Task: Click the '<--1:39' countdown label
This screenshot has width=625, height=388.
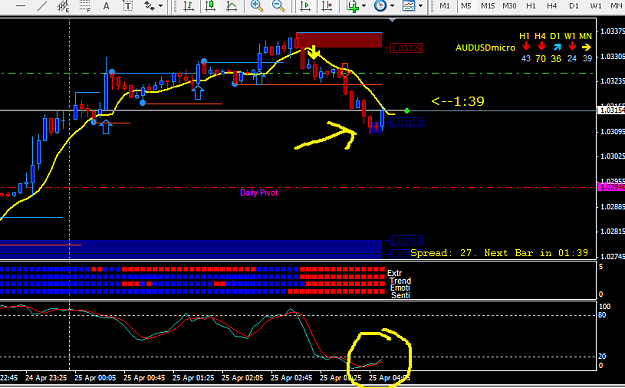Action: click(x=458, y=101)
